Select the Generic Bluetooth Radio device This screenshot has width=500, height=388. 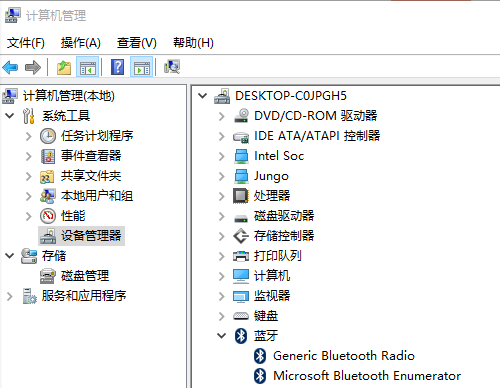(x=344, y=356)
